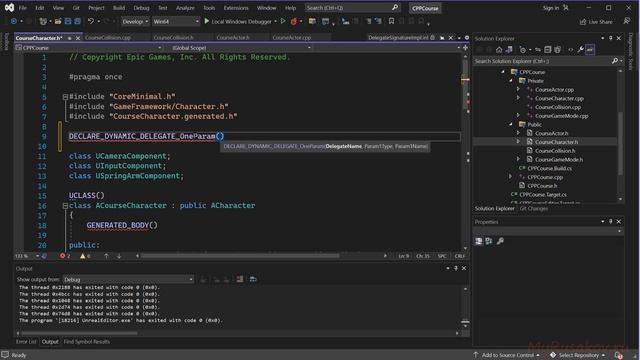Open the Debug menu

tap(141, 8)
